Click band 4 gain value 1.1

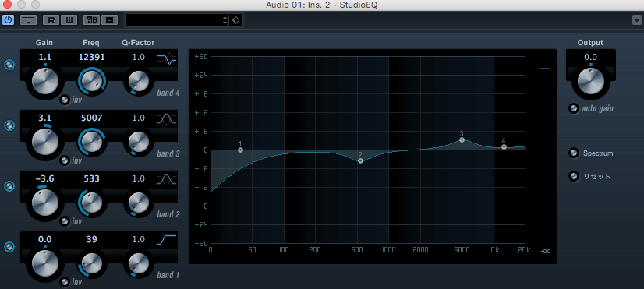44,57
